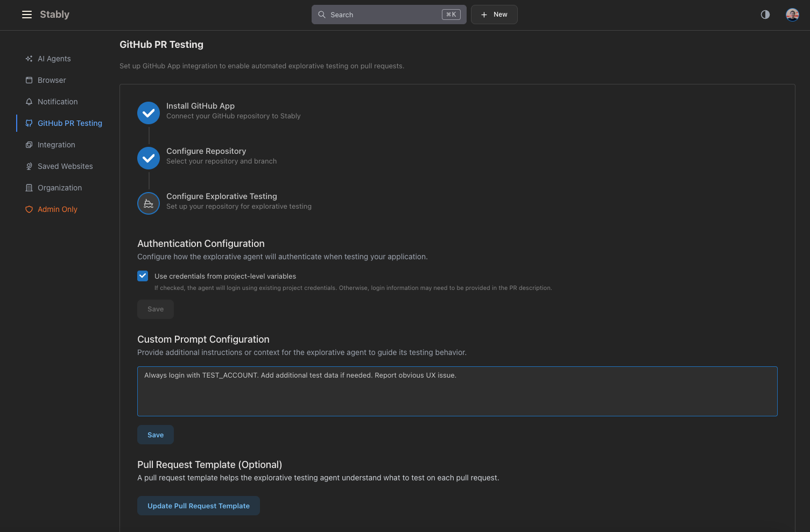Screen dimensions: 810x532
Task: Open AI Agents settings page
Action: click(x=54, y=59)
